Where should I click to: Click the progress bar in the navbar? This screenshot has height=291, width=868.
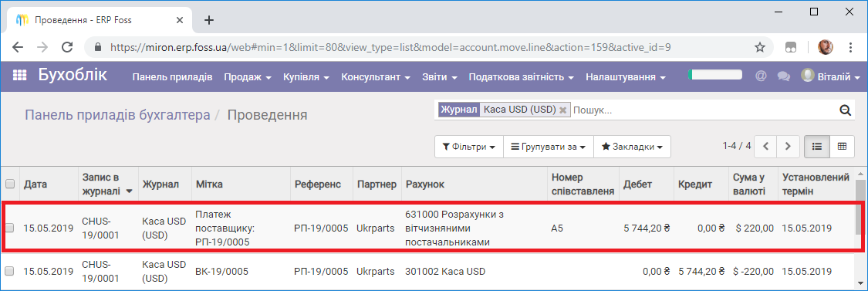(714, 75)
